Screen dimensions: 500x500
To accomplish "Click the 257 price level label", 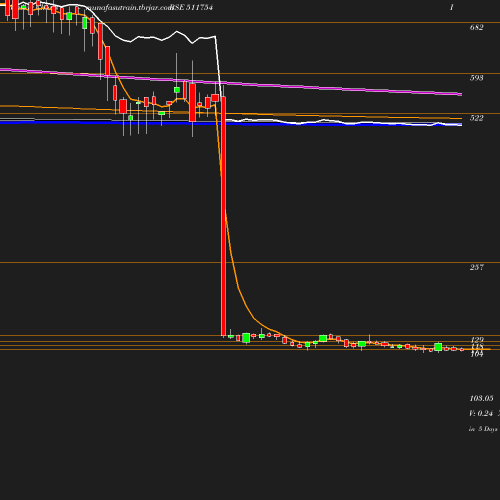I will (476, 267).
